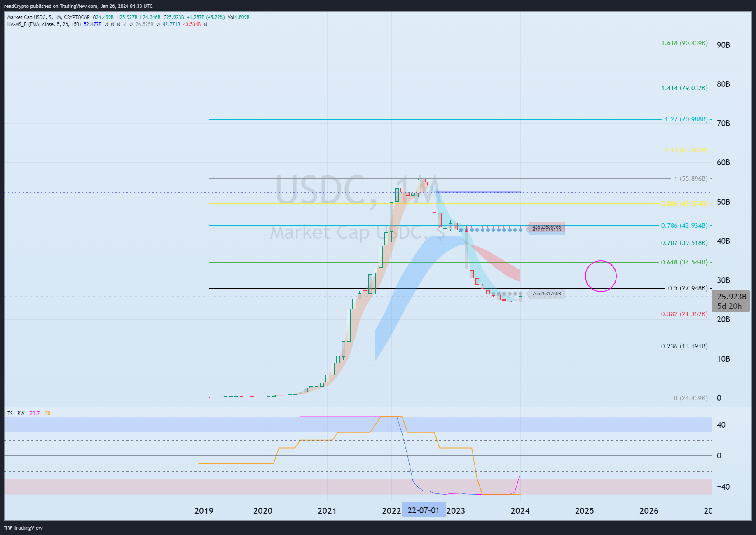
Task: Click the 90B price axis label
Action: pos(723,45)
